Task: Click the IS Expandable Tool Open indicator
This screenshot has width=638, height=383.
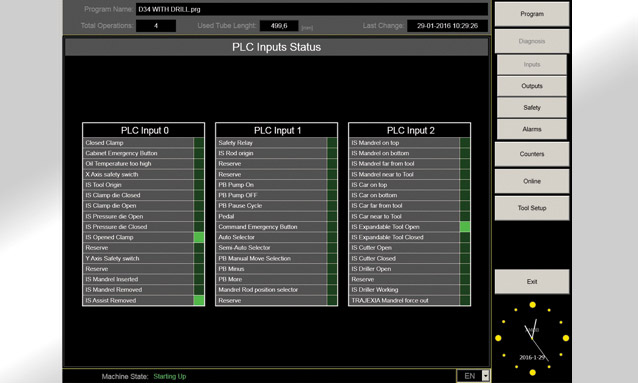Action: point(465,227)
